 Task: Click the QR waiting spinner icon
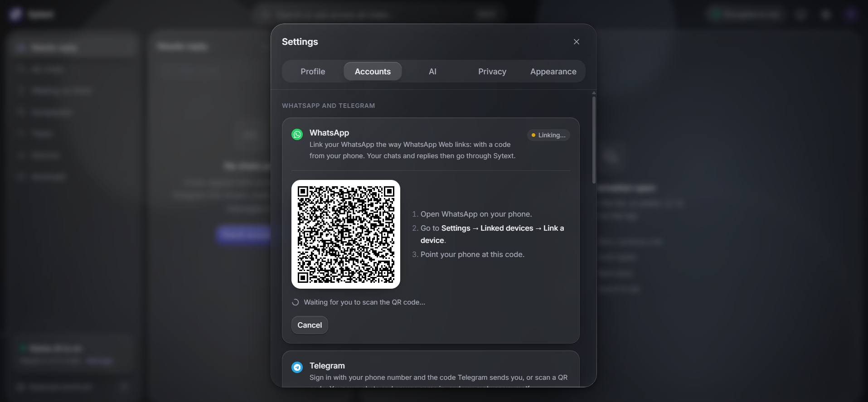(296, 302)
